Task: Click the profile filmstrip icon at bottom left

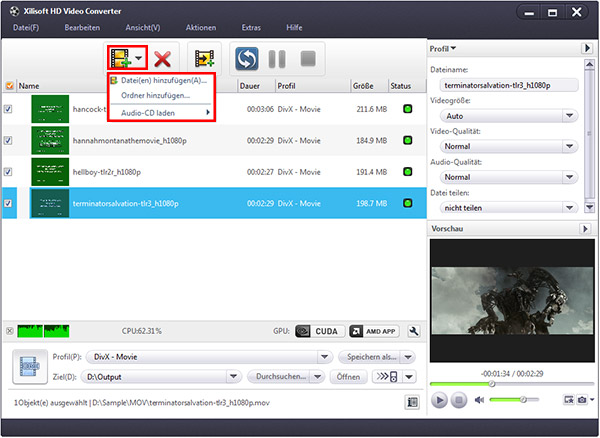Action: point(30,366)
